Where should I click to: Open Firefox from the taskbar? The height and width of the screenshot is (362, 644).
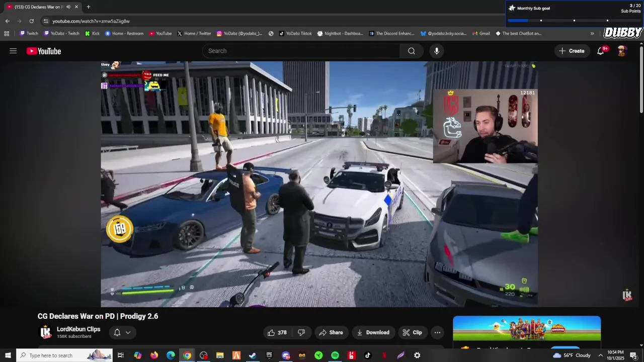(x=154, y=355)
